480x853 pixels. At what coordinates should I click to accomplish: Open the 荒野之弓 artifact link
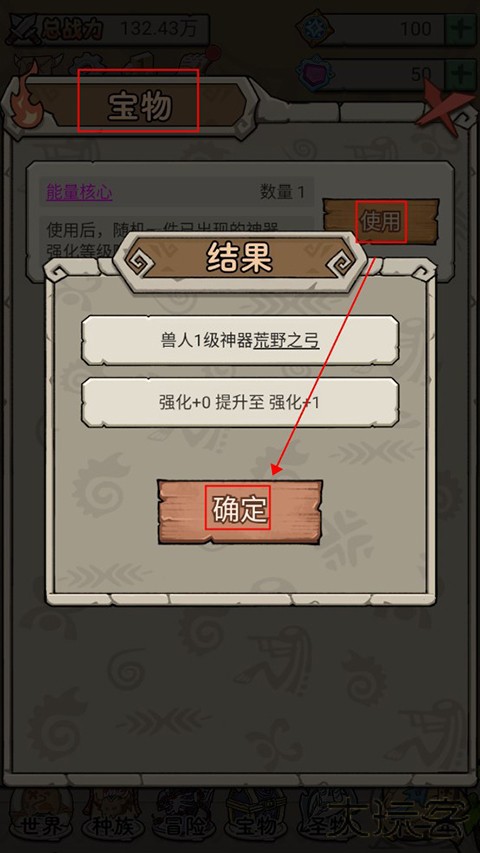coord(286,341)
